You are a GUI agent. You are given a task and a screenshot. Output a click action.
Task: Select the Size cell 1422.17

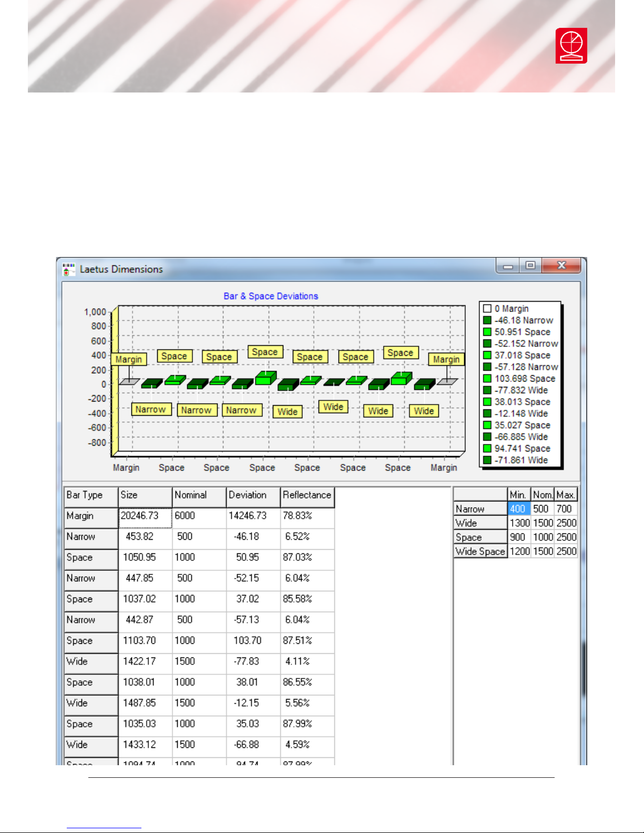[x=145, y=663]
